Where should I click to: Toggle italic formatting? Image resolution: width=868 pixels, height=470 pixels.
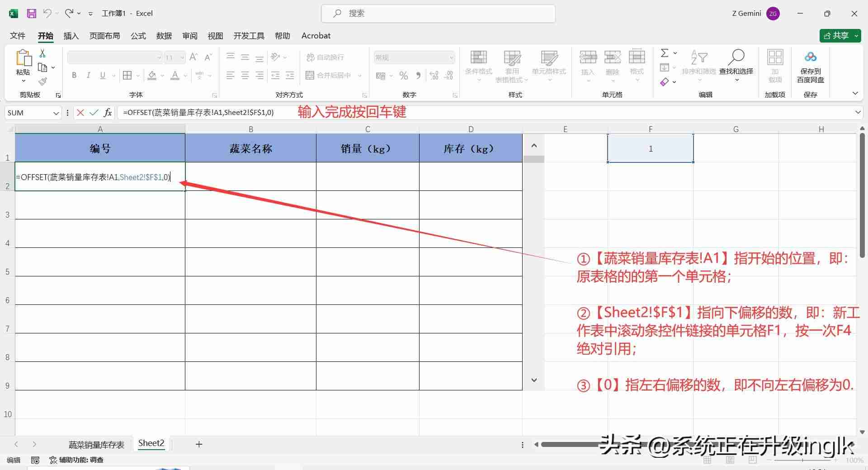89,76
